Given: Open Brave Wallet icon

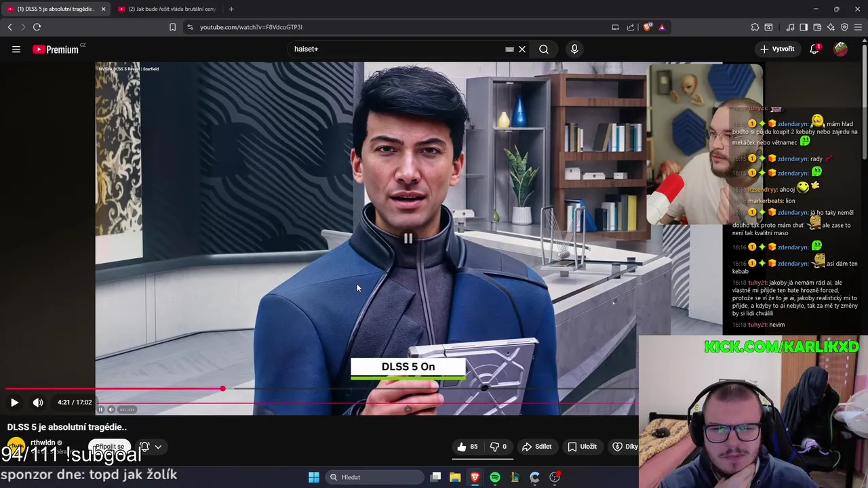Looking at the screenshot, I should pyautogui.click(x=817, y=27).
